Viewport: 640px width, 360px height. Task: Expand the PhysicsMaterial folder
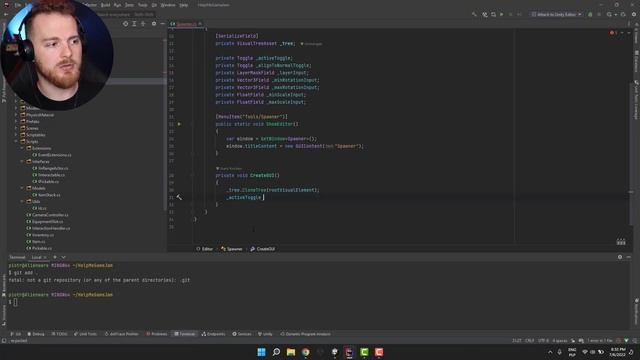16,115
